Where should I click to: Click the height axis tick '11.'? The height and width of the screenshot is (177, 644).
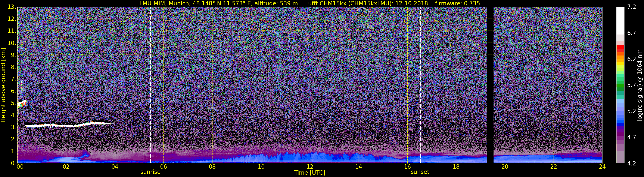[12, 31]
